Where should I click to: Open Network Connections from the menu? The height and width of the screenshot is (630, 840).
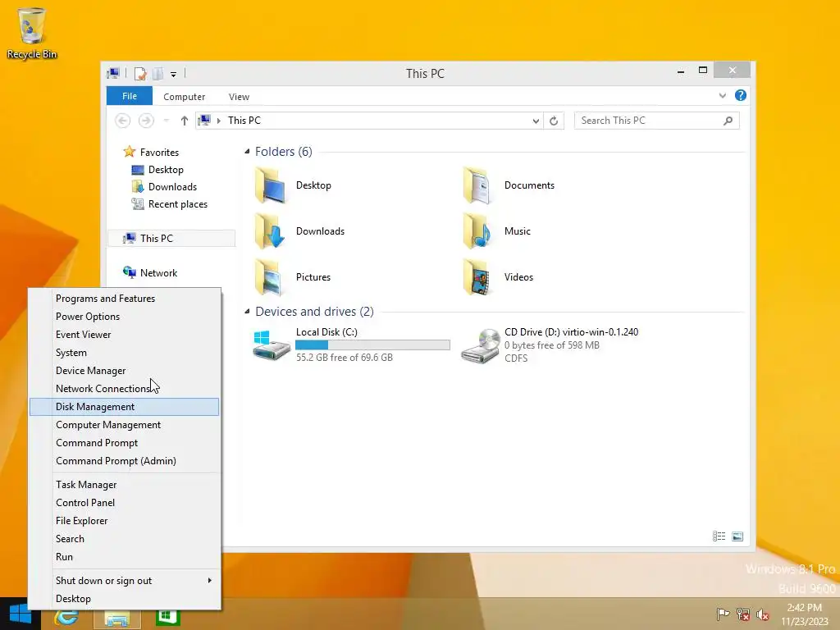coord(125,388)
